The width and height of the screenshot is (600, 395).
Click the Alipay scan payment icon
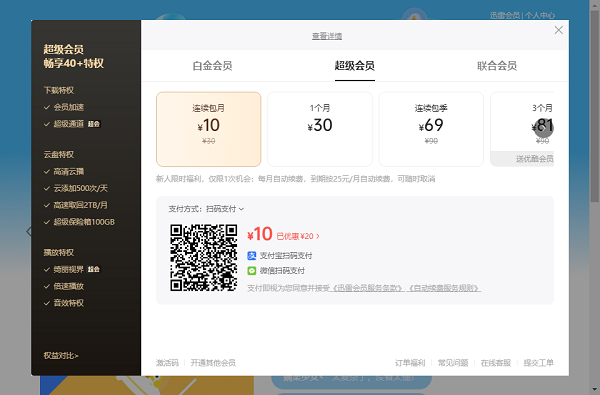[251, 256]
